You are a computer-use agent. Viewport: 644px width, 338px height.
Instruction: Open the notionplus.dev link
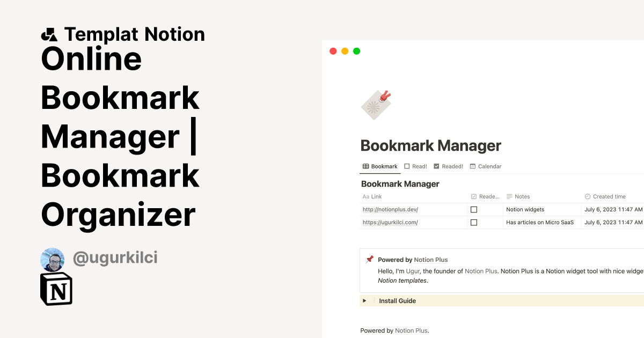(x=390, y=209)
